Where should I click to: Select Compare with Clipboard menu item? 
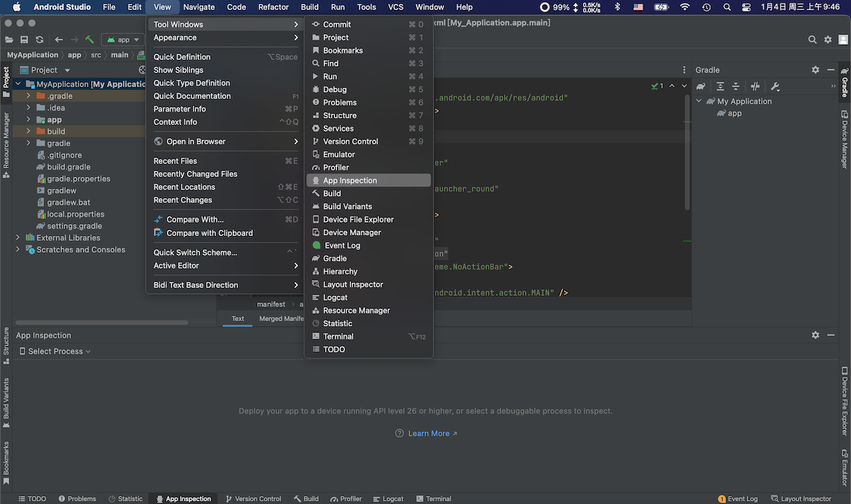(x=225, y=233)
